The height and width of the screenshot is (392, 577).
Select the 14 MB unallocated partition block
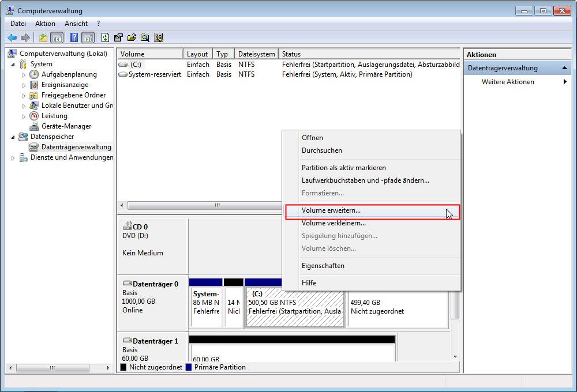pyautogui.click(x=233, y=303)
